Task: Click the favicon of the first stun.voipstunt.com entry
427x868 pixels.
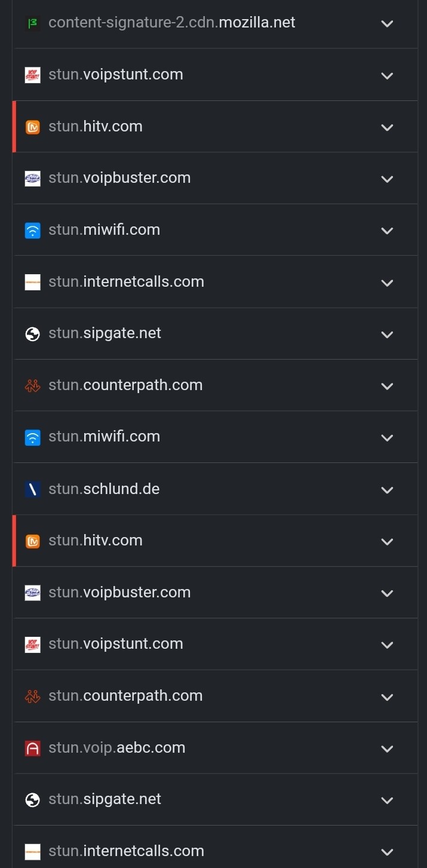Action: point(32,75)
